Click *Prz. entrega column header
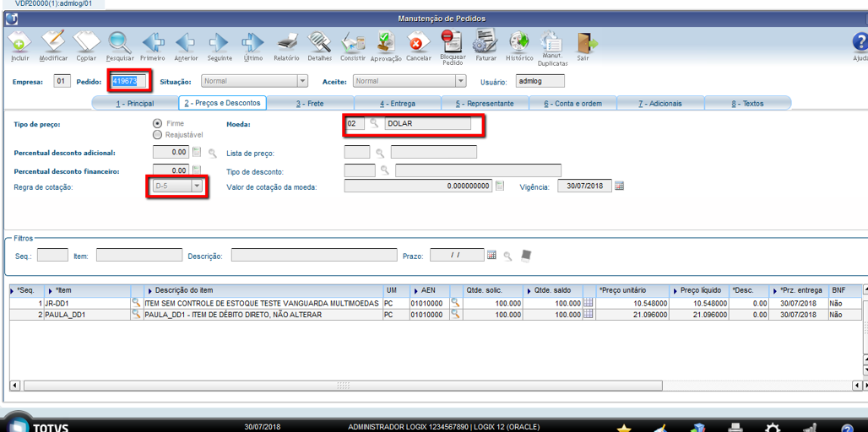Image resolution: width=868 pixels, height=432 pixels. (799, 290)
